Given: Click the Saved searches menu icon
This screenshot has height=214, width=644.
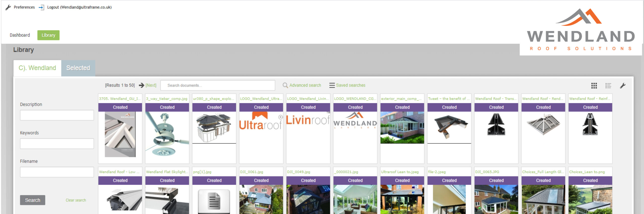Looking at the screenshot, I should 332,85.
